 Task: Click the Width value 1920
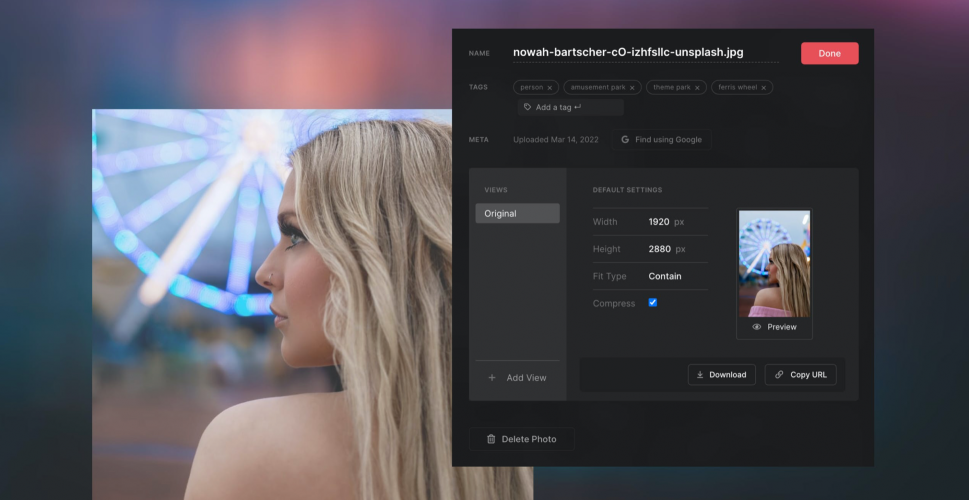[x=659, y=222]
